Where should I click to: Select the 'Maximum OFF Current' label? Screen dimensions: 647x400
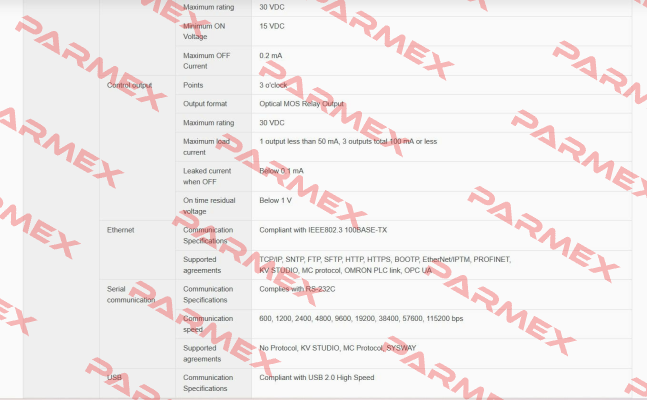[x=206, y=61]
